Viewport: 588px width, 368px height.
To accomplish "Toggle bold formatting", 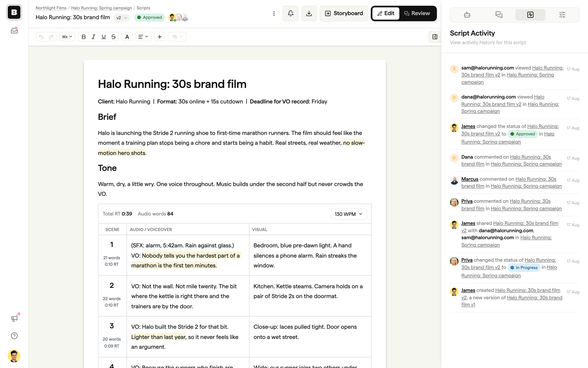I will (83, 37).
